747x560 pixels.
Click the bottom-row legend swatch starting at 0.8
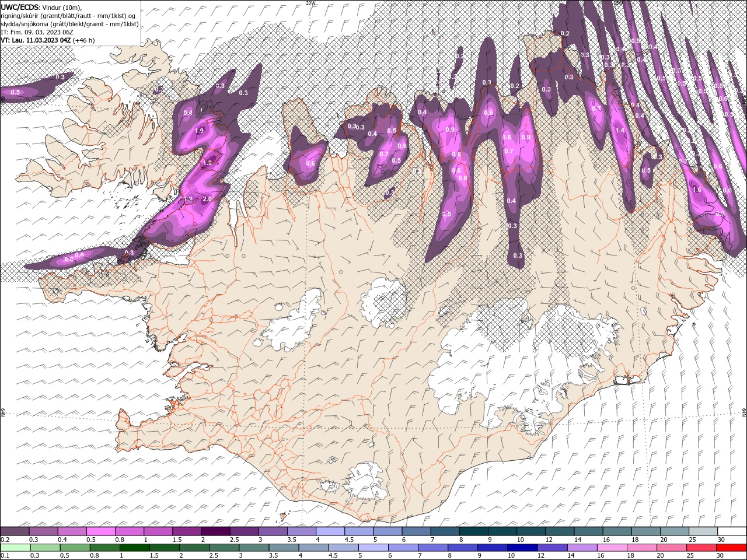(105, 548)
